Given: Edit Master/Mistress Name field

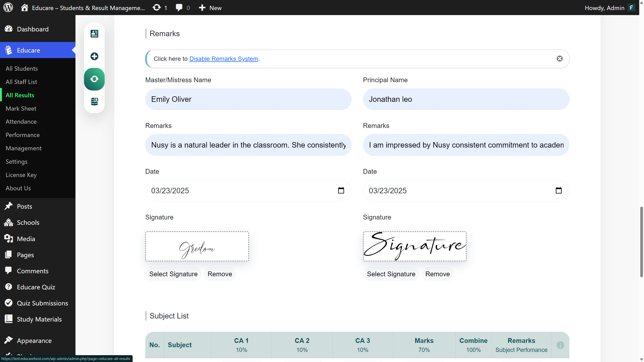Looking at the screenshot, I should 248,99.
